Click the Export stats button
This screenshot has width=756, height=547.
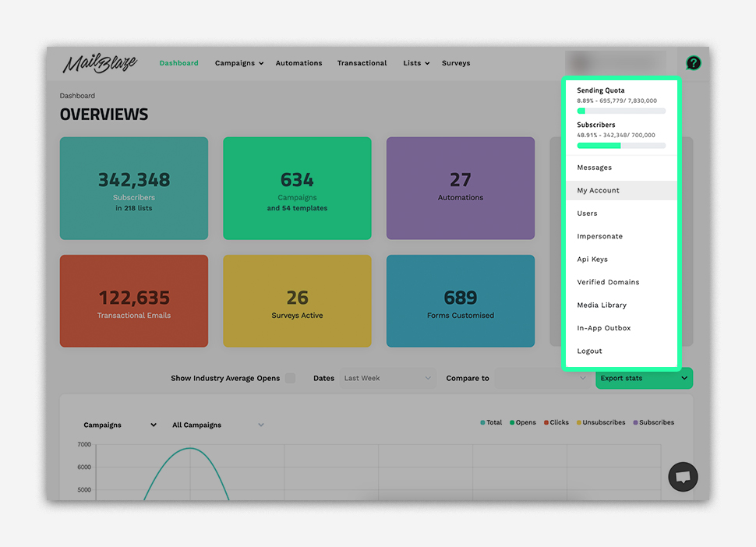[x=644, y=379]
